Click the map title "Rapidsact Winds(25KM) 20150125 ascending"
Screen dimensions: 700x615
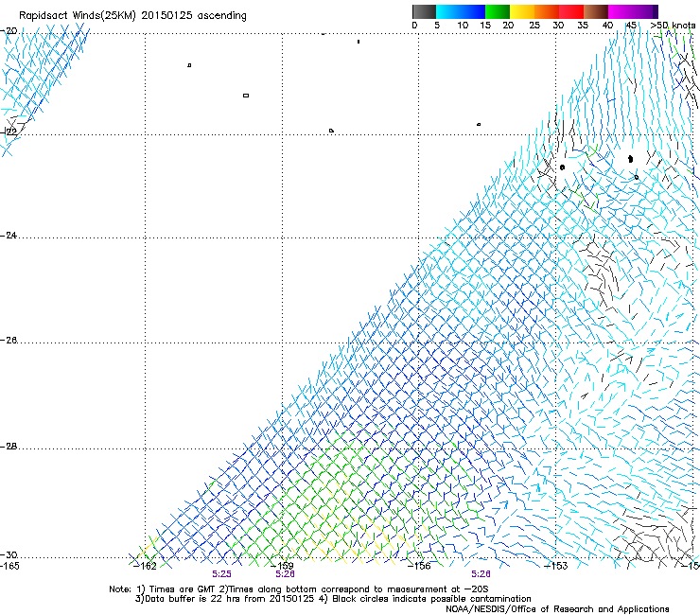pyautogui.click(x=132, y=16)
